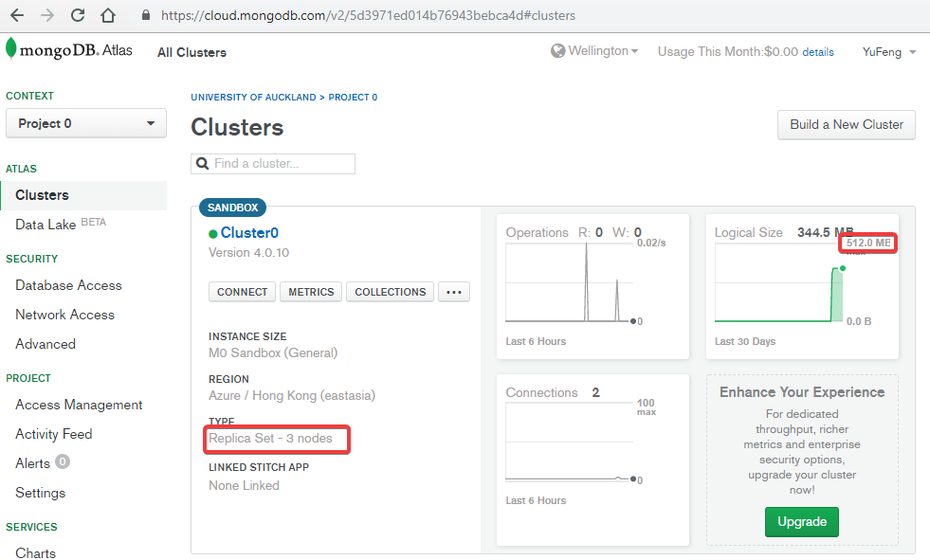Image resolution: width=930 pixels, height=560 pixels.
Task: Click the SANDBOX badge on the cluster card
Action: pyautogui.click(x=232, y=208)
